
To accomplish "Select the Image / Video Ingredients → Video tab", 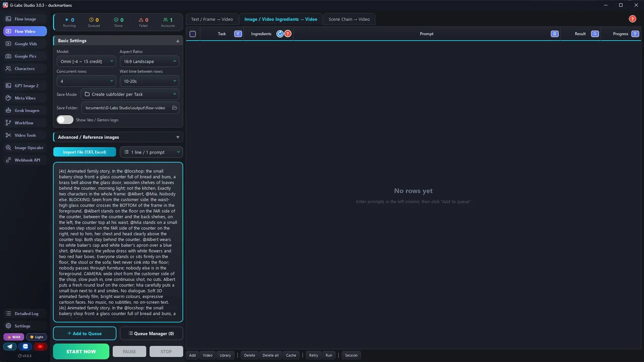I will (x=281, y=19).
